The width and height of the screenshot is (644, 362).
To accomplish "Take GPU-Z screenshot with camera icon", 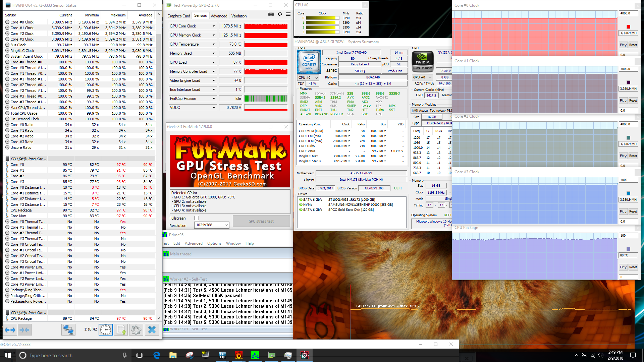I will pyautogui.click(x=271, y=14).
